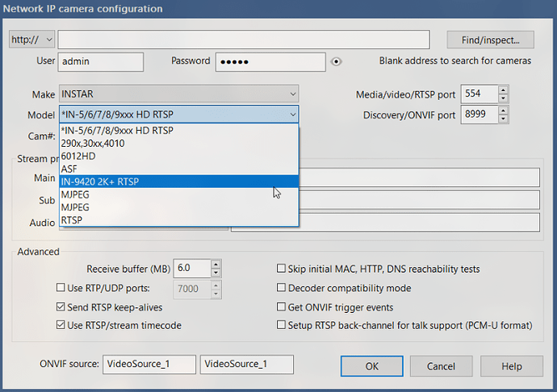This screenshot has height=392, width=557.
Task: Click the Sub stream path field
Action: click(x=419, y=200)
